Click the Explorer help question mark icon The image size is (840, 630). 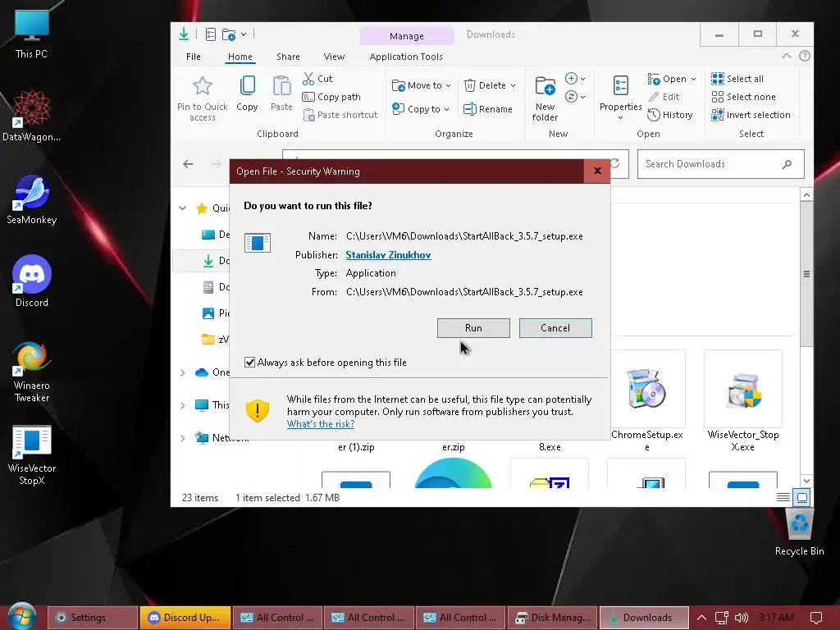tap(804, 56)
